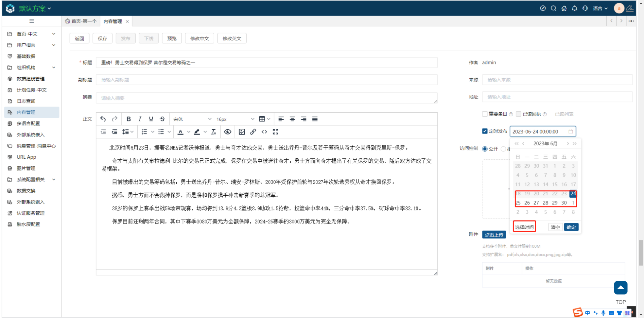Screen dimensions: 644x318
Task: Toggle italic text formatting
Action: [140, 119]
